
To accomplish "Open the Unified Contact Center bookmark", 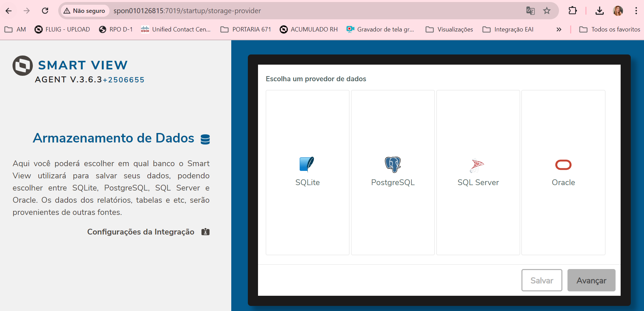I will click(x=176, y=29).
